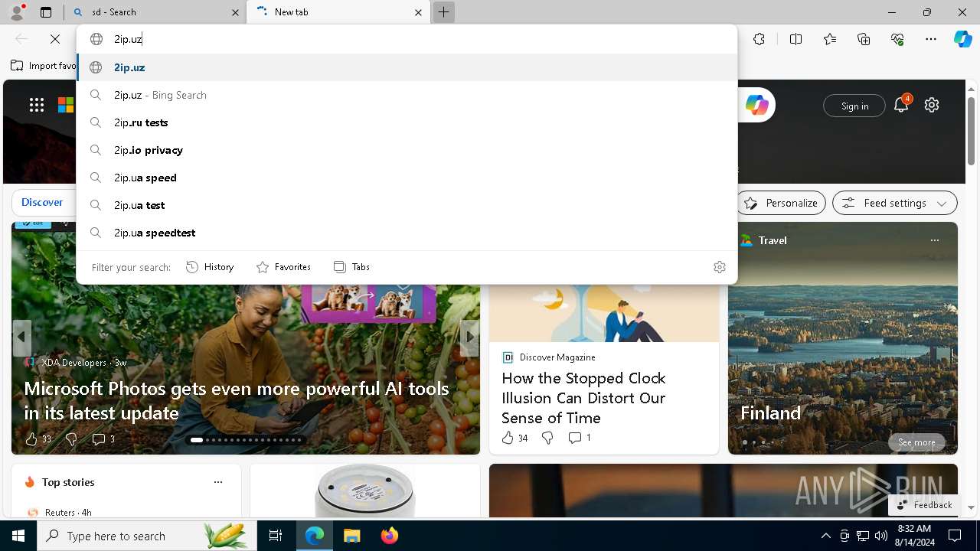The image size is (980, 551).
Task: Open Copilot button on new tab page
Action: 756,105
